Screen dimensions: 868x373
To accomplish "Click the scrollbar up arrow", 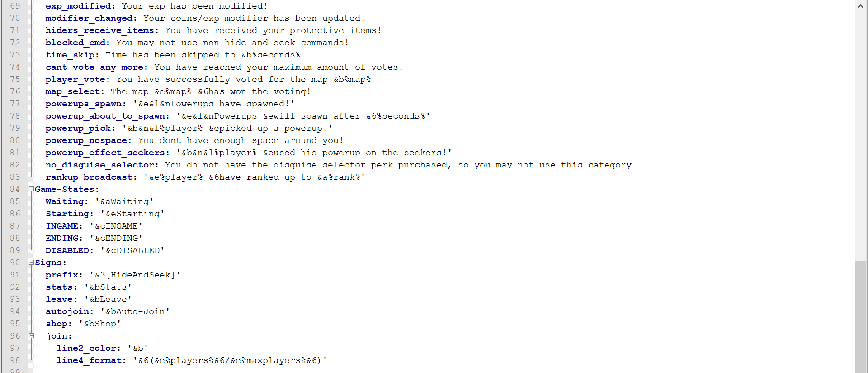I will coord(860,6).
